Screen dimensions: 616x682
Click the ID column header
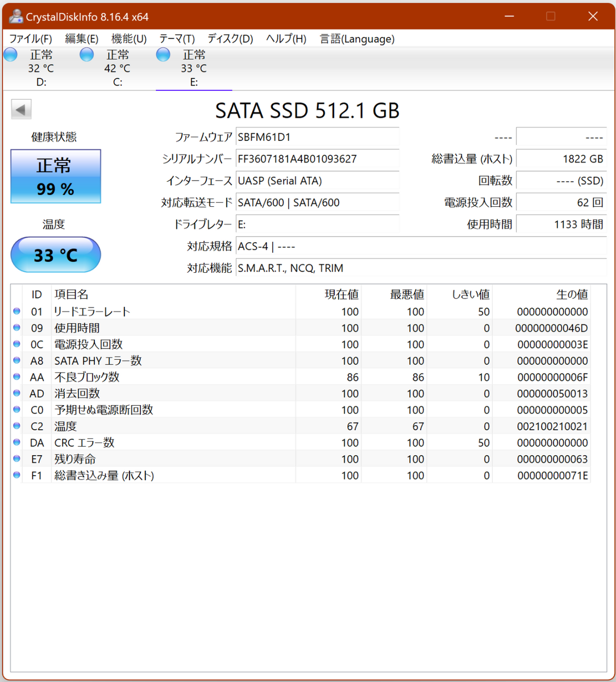[36, 294]
